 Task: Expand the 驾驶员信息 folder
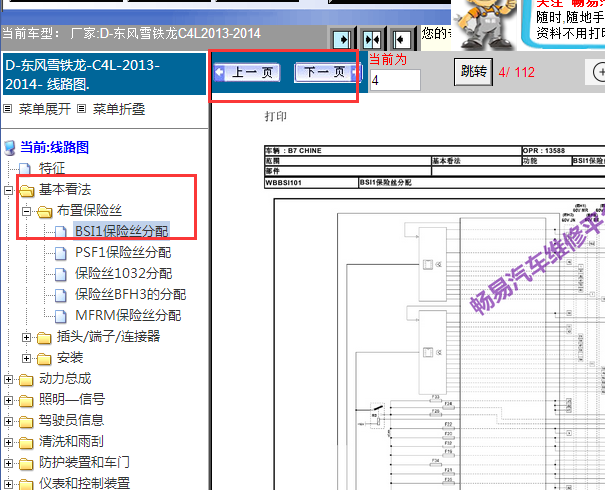click(8, 421)
